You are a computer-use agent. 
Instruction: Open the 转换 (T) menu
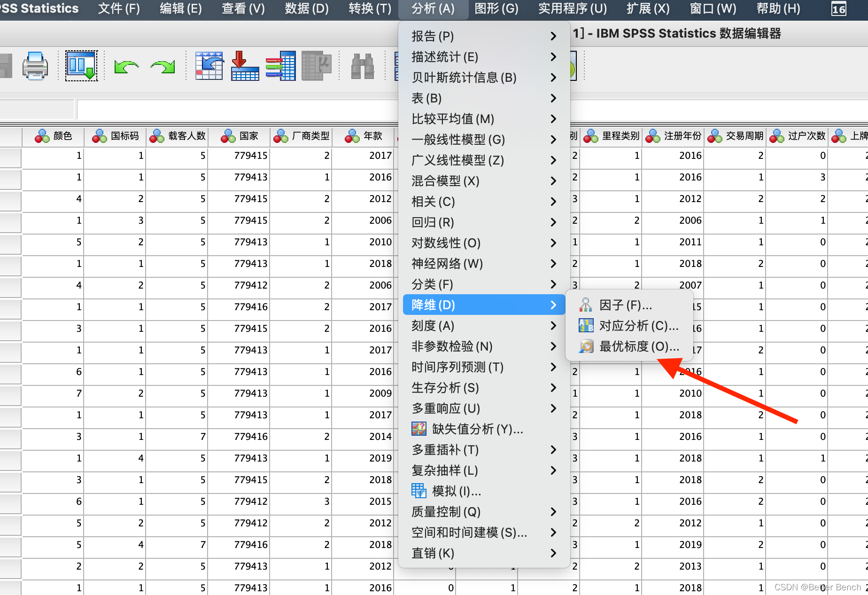click(x=370, y=8)
